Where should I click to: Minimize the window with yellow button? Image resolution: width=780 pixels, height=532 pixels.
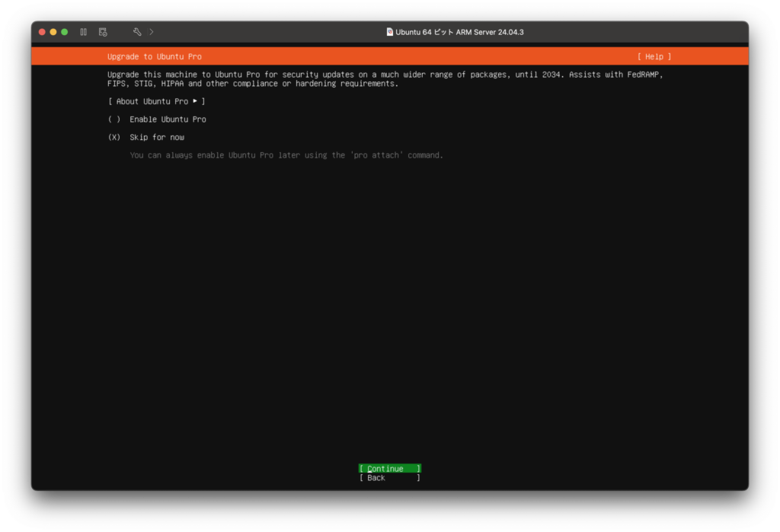(53, 32)
